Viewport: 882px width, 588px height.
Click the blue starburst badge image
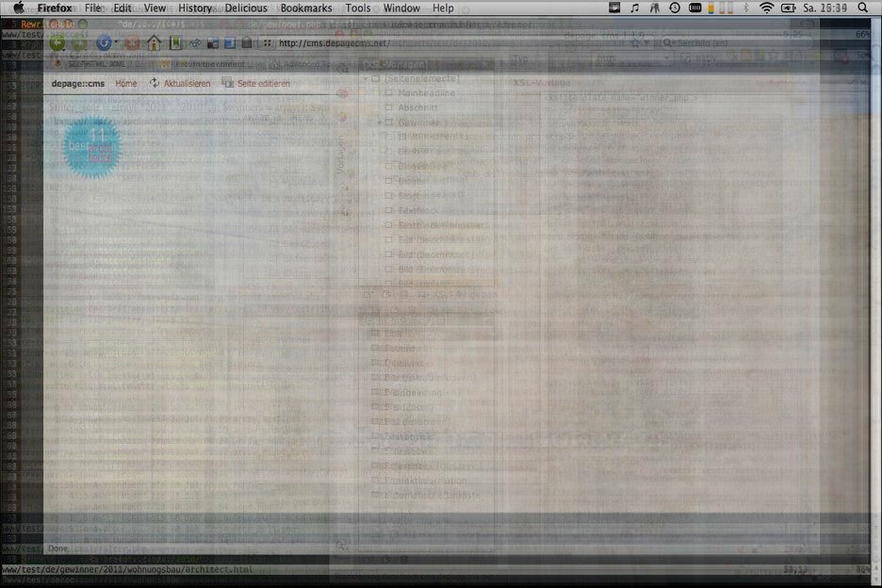[x=91, y=147]
